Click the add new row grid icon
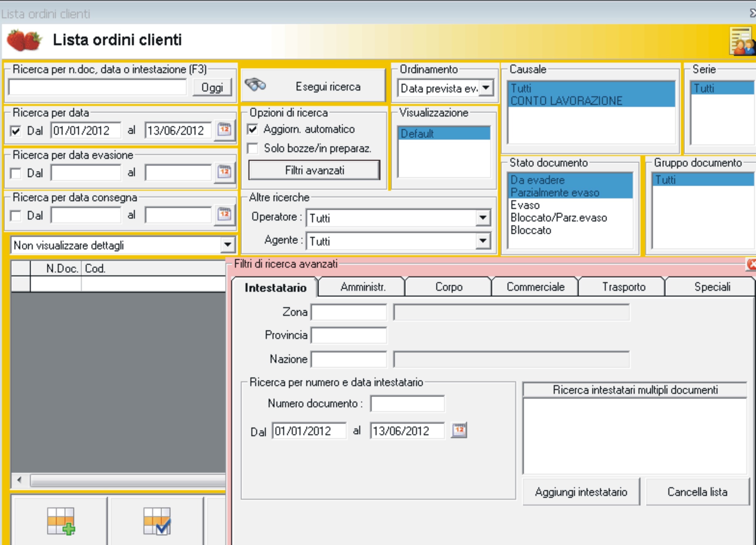Viewport: 756px width, 545px height. pos(61,521)
